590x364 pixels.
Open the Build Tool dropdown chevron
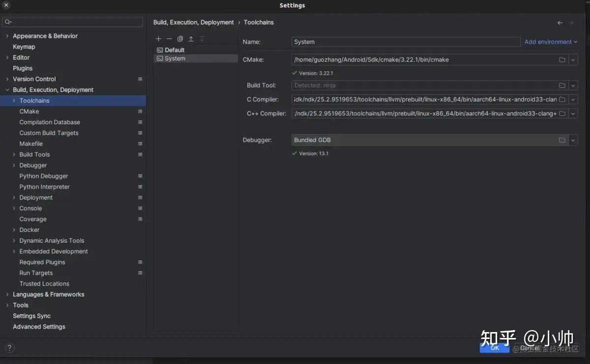point(572,85)
